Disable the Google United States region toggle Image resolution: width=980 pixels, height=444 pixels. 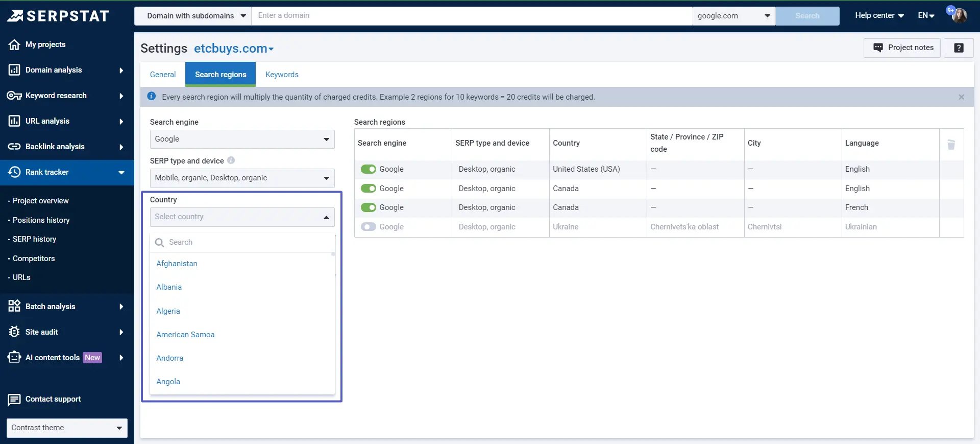[369, 169]
